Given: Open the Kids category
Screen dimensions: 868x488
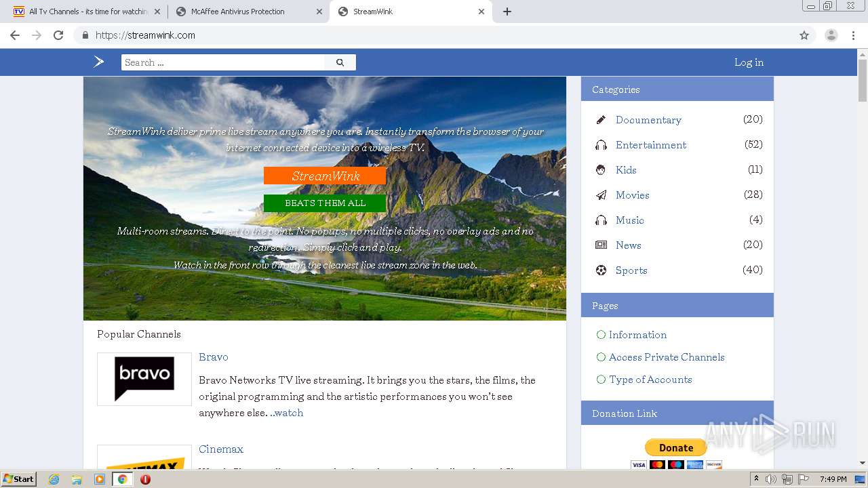Looking at the screenshot, I should click(x=626, y=170).
